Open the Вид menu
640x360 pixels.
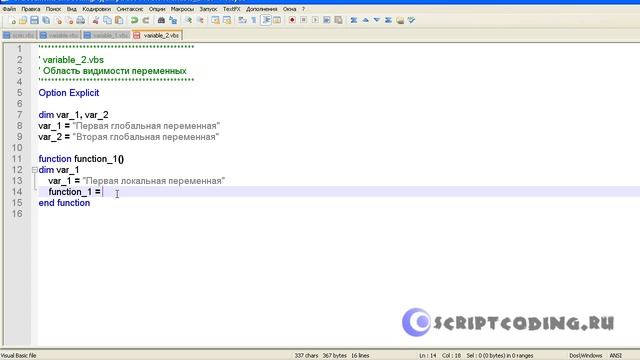(x=71, y=9)
